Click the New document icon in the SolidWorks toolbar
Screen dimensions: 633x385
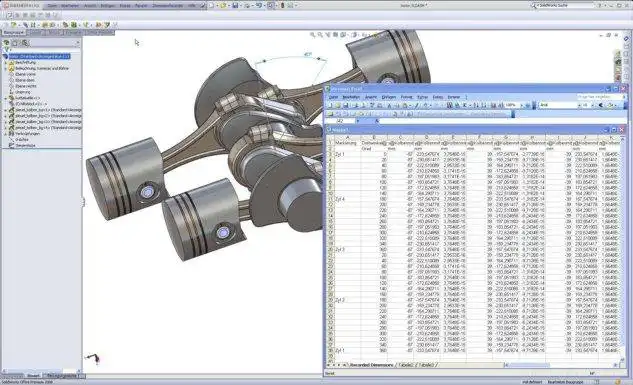211,6
